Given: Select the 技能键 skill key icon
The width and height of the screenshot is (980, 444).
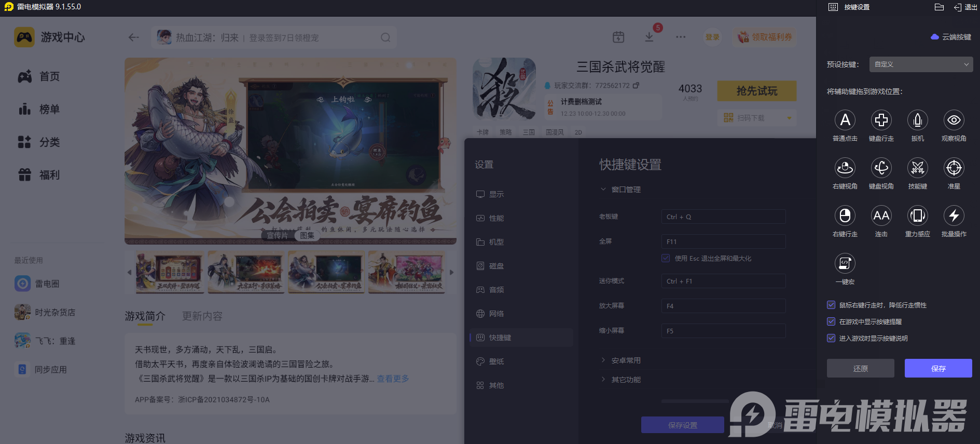Looking at the screenshot, I should tap(917, 168).
